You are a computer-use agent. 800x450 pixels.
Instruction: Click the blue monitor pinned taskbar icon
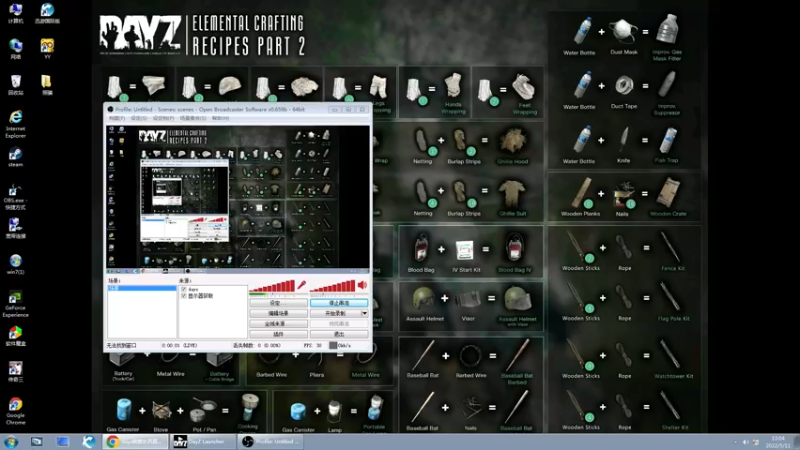pos(63,441)
